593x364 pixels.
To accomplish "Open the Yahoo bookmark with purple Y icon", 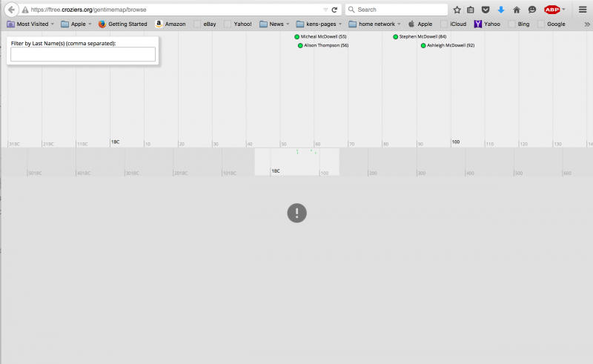I will pos(487,24).
